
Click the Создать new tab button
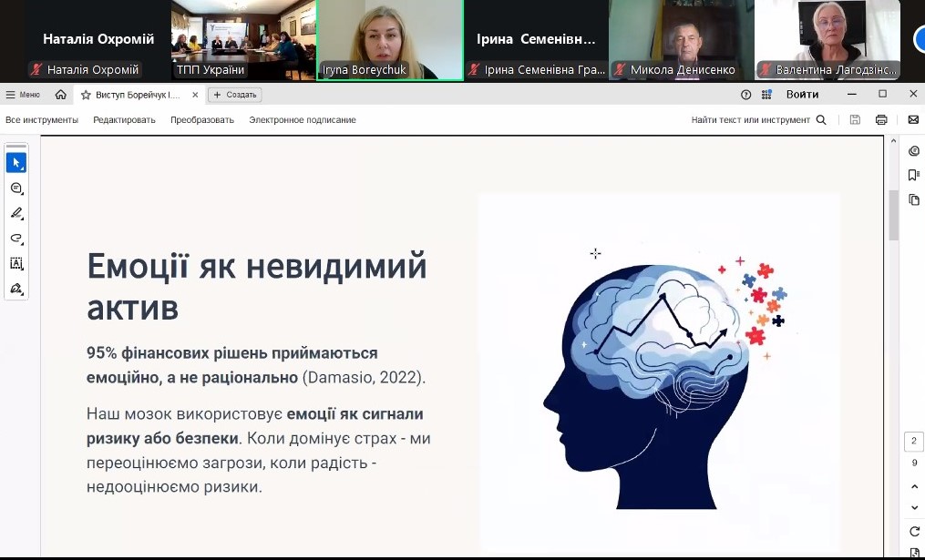coord(235,95)
